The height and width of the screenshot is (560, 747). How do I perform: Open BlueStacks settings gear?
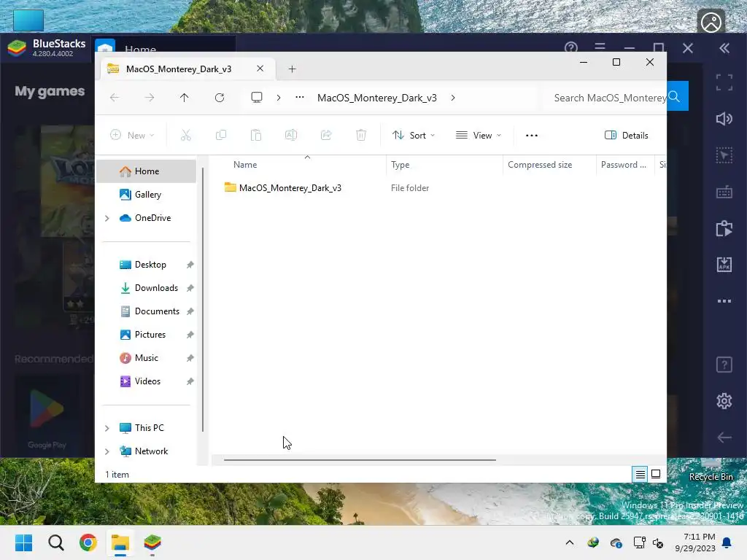tap(724, 401)
